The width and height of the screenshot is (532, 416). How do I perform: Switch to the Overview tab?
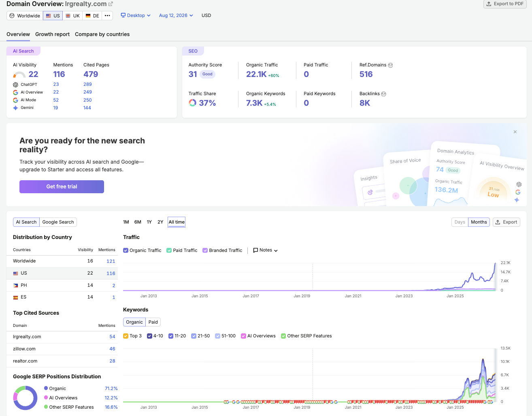coord(18,34)
